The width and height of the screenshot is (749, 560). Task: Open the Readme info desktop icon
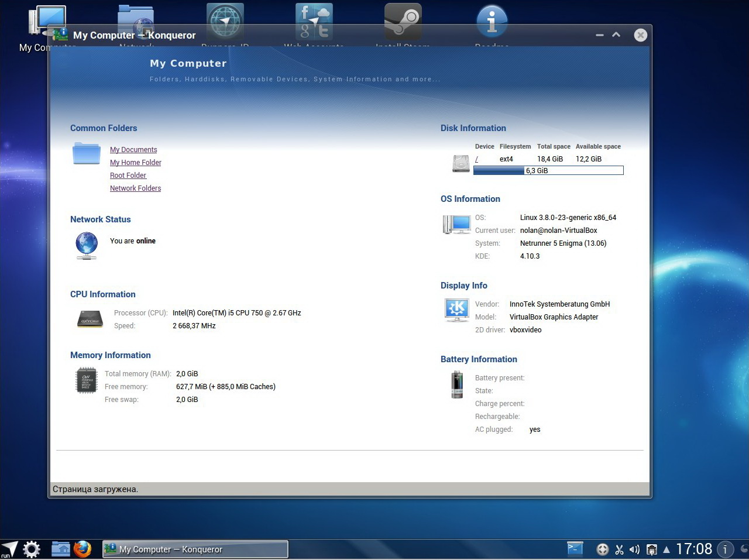pos(492,21)
